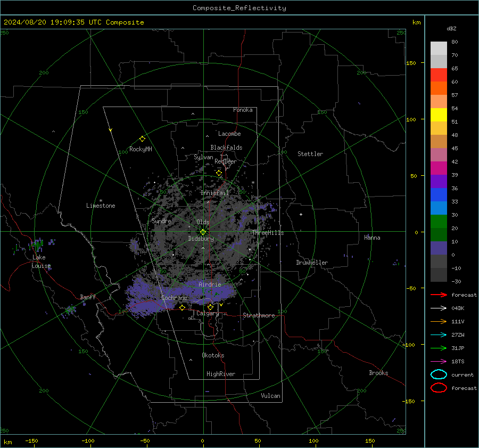Click the Sundre city label
The image size is (479, 448).
click(x=161, y=221)
